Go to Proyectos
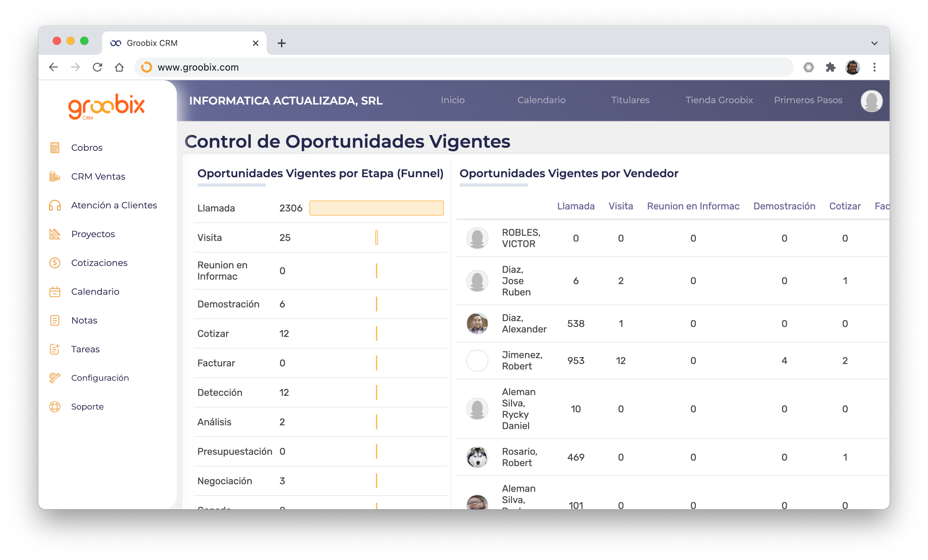 (93, 234)
